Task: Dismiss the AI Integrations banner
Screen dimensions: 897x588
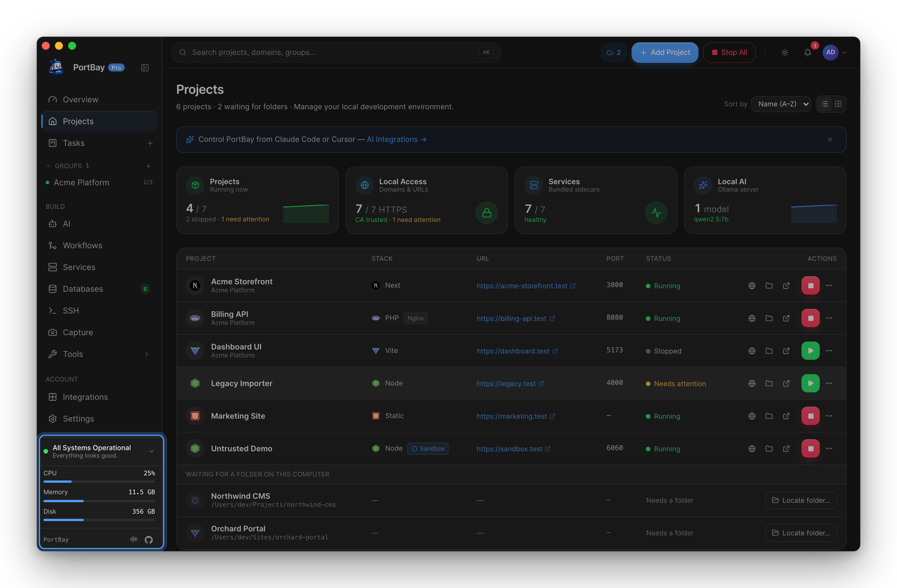Action: (x=830, y=140)
